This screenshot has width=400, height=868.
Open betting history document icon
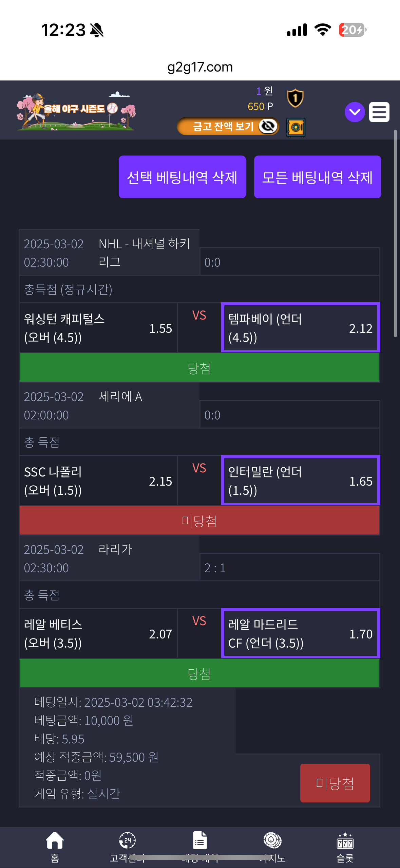point(200,840)
